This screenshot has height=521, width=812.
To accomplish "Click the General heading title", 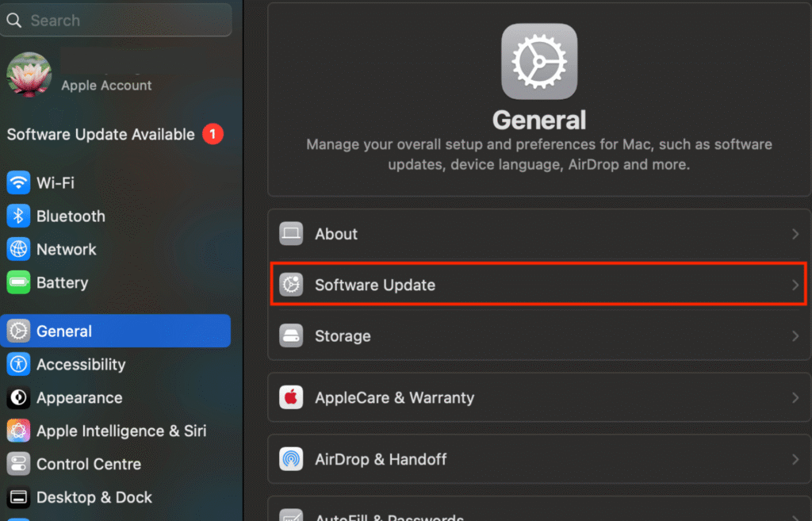I will coord(539,121).
